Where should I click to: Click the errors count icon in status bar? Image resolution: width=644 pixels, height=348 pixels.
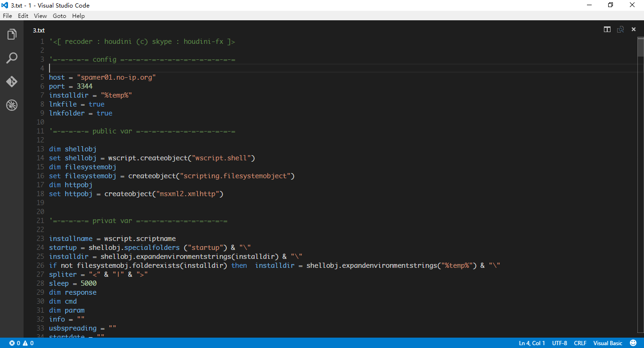click(15, 343)
